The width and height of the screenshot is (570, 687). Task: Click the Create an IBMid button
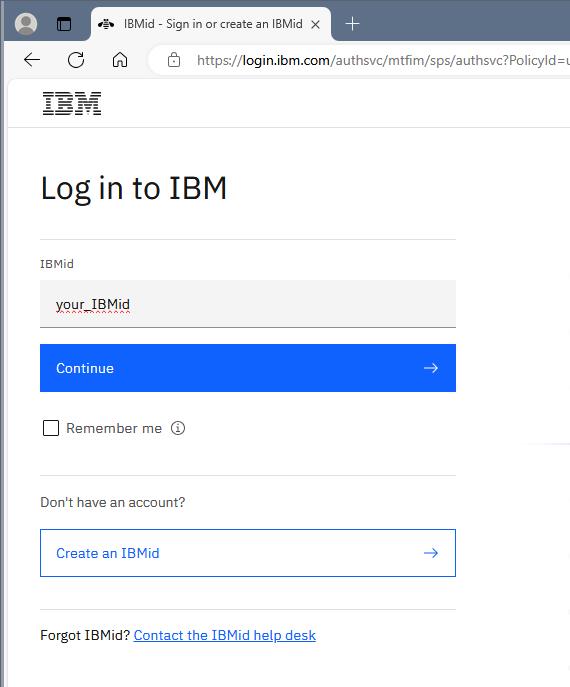point(248,553)
